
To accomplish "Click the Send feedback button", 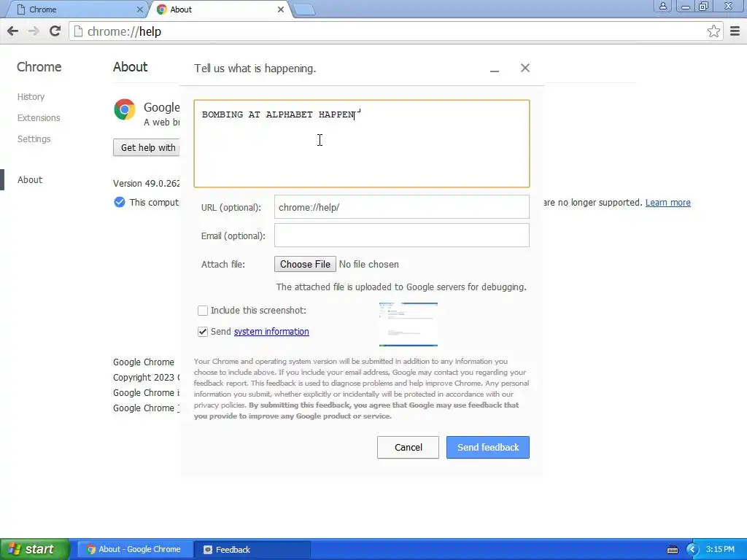I will 488,448.
